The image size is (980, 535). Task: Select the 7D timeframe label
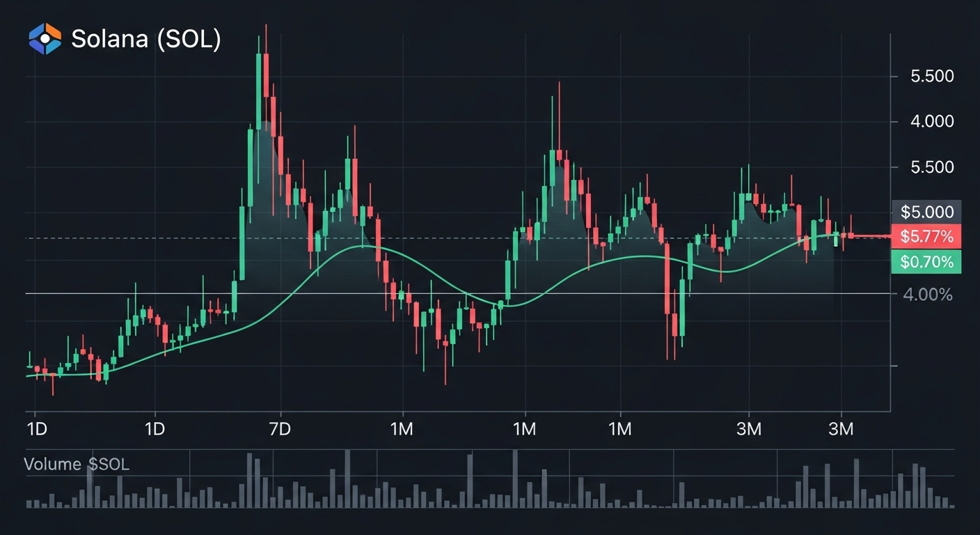tap(279, 428)
